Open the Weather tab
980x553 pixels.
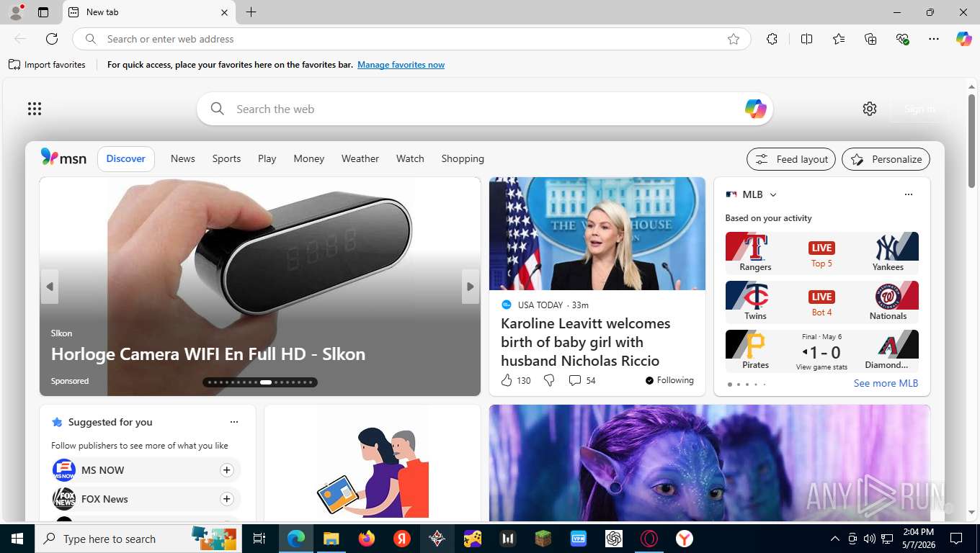tap(360, 158)
